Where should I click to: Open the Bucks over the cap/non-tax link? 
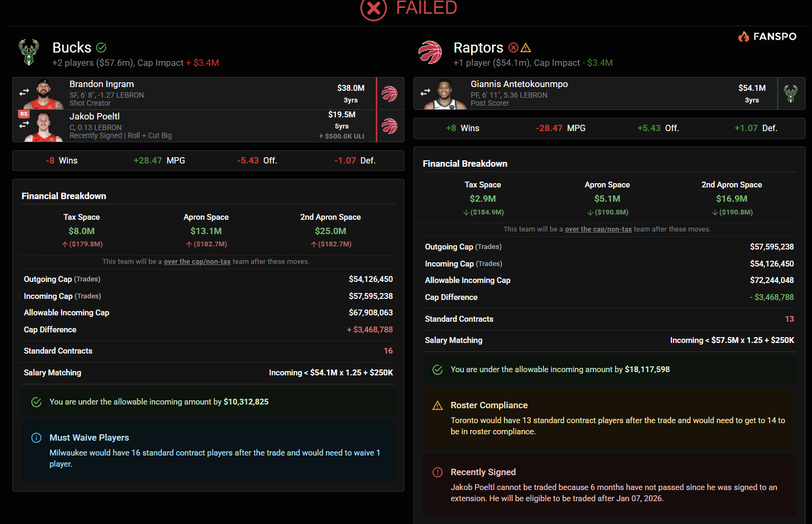(x=197, y=262)
